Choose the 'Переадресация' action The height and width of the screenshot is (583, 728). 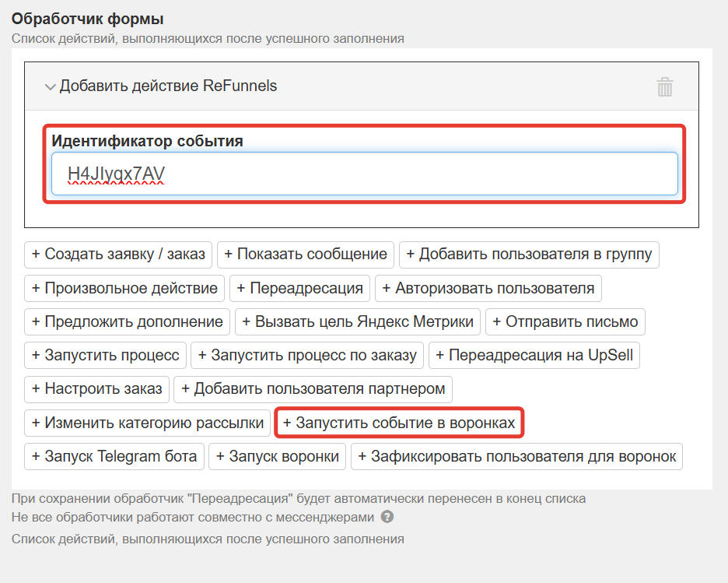point(299,289)
